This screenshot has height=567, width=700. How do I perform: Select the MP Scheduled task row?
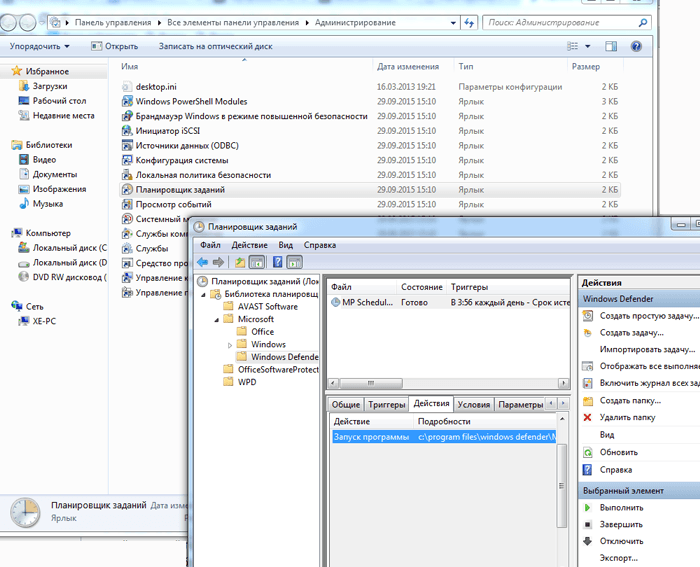(450, 303)
